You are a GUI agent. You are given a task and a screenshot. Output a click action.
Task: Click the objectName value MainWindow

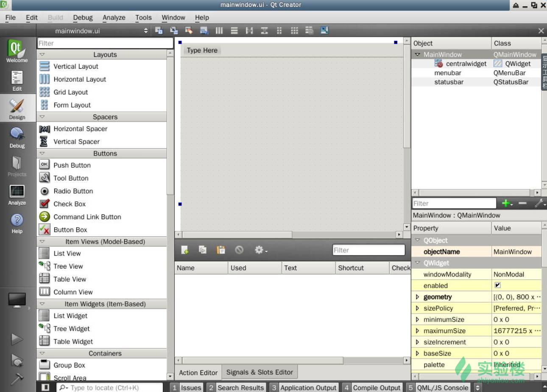pyautogui.click(x=516, y=252)
